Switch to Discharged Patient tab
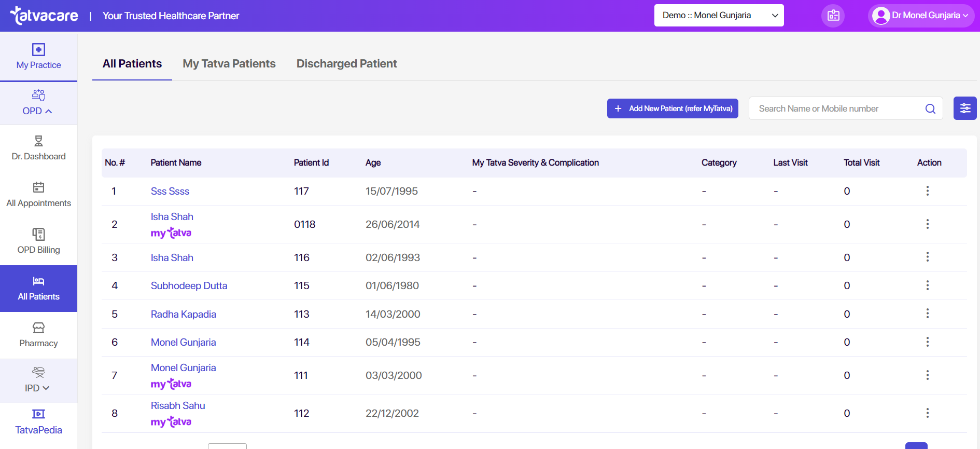The image size is (980, 449). click(346, 64)
